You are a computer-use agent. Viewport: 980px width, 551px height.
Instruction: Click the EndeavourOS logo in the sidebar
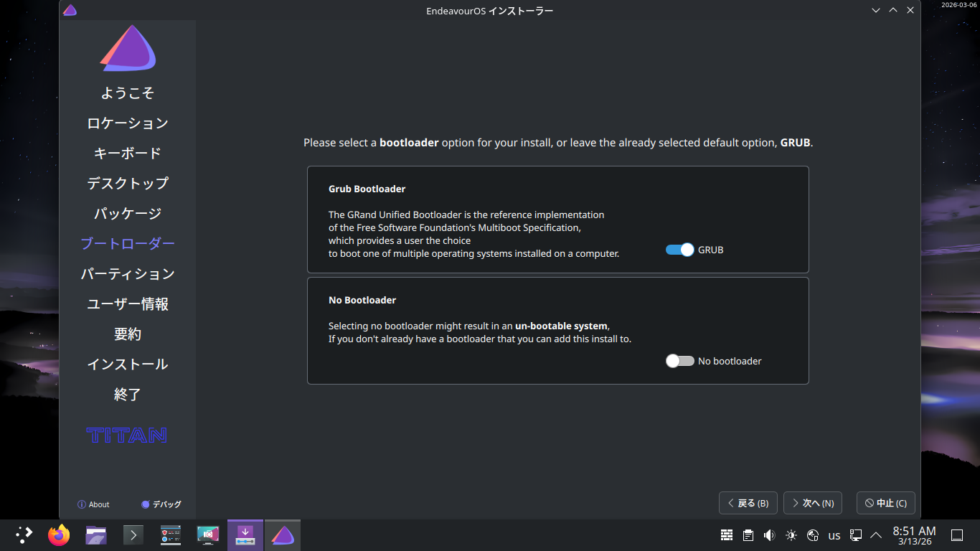128,48
